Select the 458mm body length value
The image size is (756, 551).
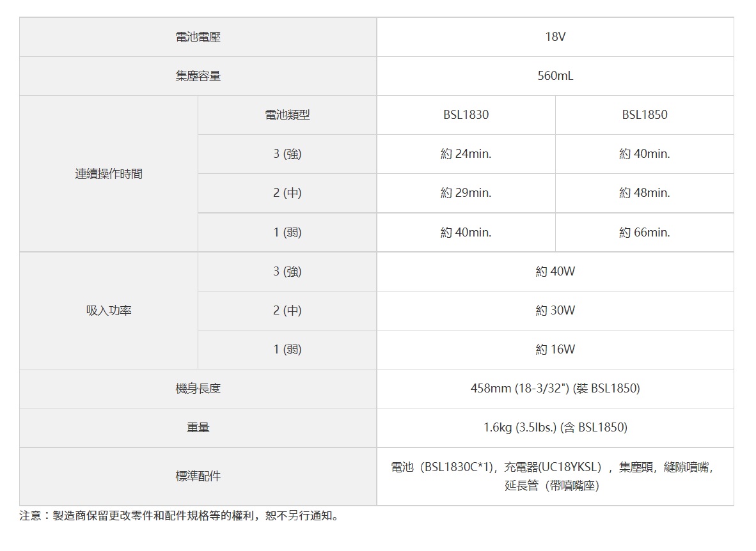pyautogui.click(x=555, y=389)
